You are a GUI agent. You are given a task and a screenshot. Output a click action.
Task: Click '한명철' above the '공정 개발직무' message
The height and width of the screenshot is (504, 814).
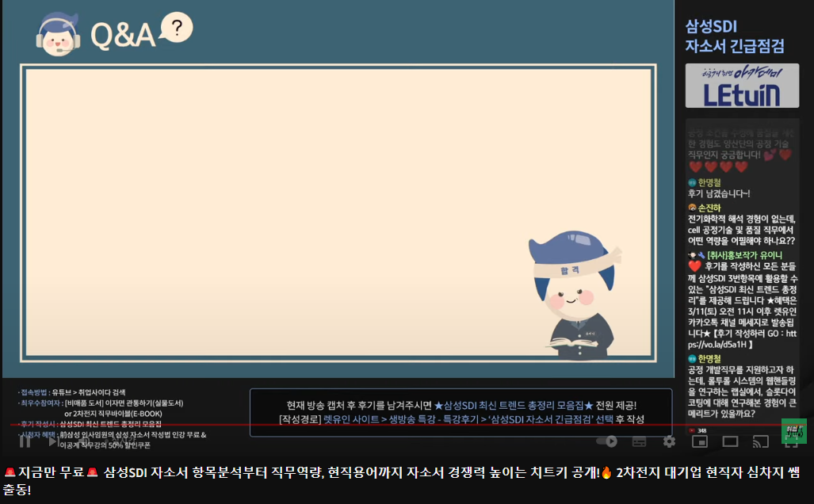[x=709, y=359]
